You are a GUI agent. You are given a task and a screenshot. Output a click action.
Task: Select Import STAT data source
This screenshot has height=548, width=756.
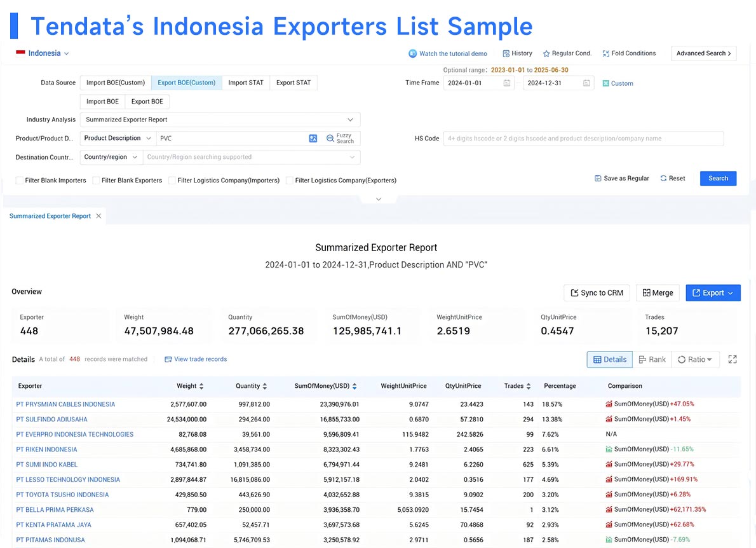[246, 83]
